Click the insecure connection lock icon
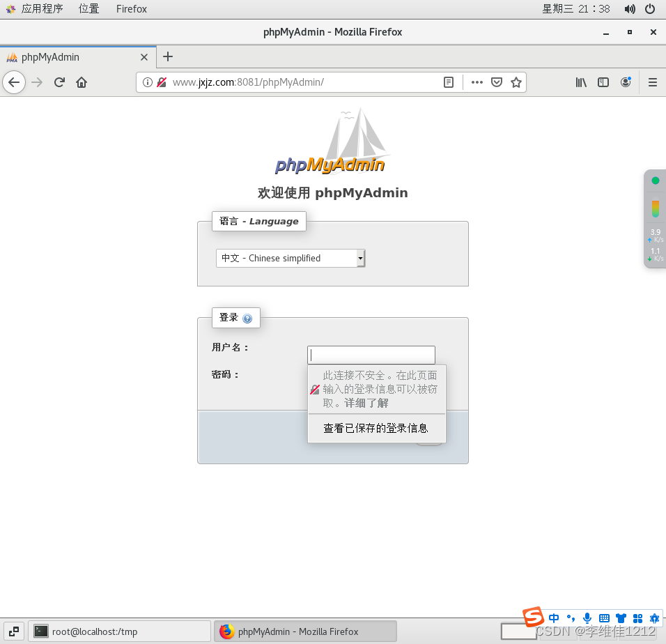Image resolution: width=666 pixels, height=644 pixels. (x=162, y=82)
